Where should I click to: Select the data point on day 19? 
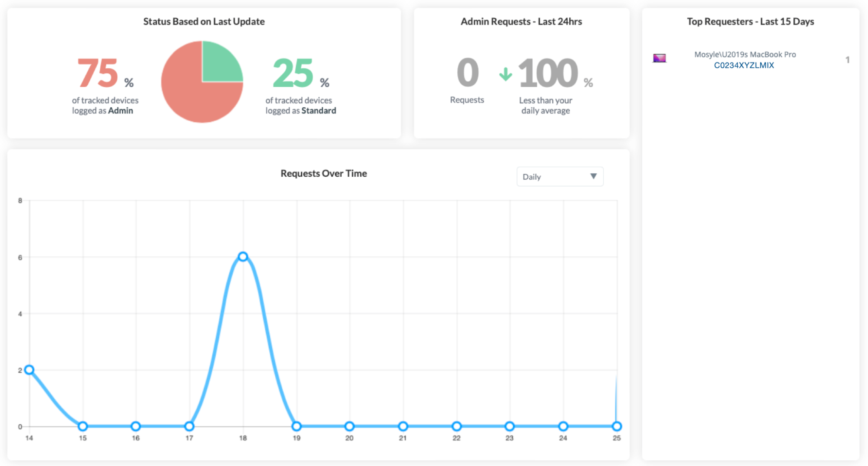pos(297,426)
